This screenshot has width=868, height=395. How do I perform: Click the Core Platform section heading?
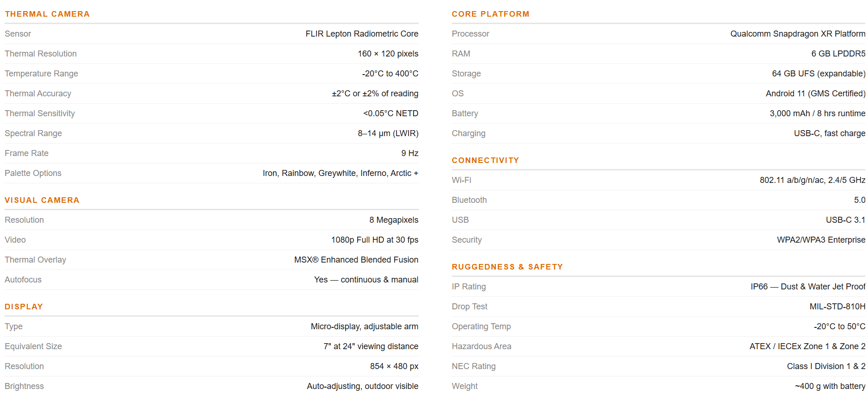click(490, 14)
